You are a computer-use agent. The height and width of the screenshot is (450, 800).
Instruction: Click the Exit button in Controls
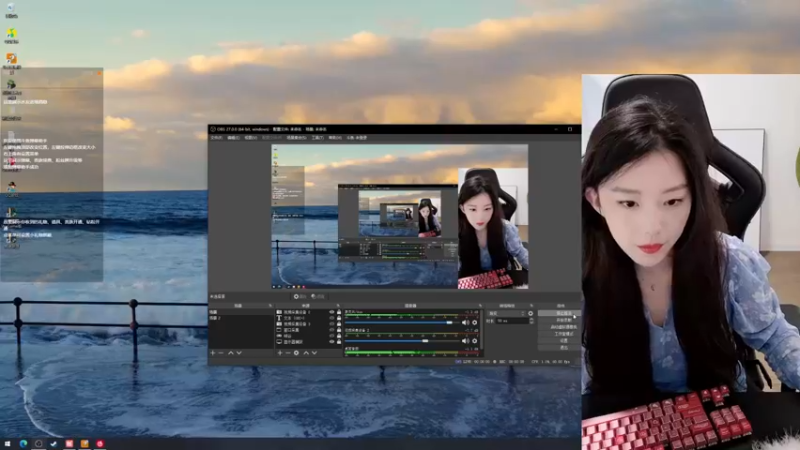pyautogui.click(x=560, y=347)
